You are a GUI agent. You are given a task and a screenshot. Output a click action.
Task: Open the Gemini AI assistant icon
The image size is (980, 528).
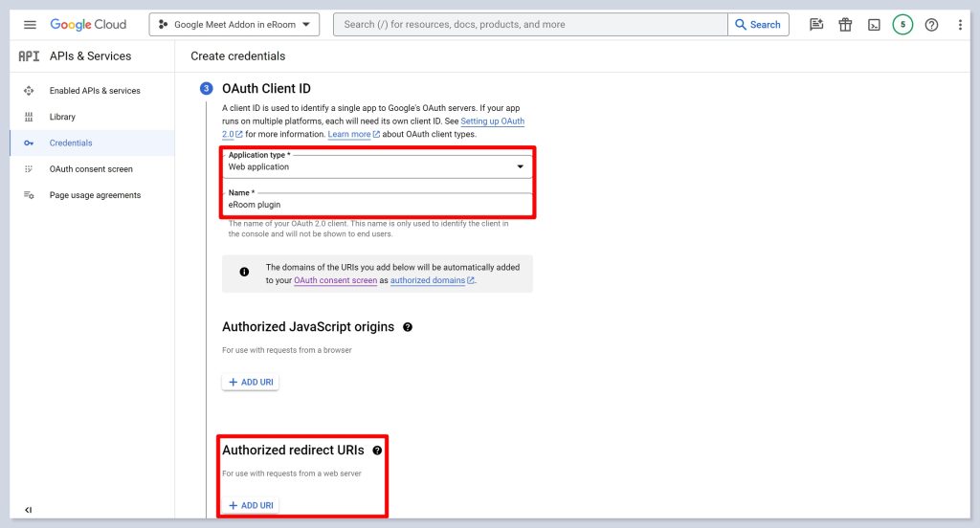click(816, 25)
